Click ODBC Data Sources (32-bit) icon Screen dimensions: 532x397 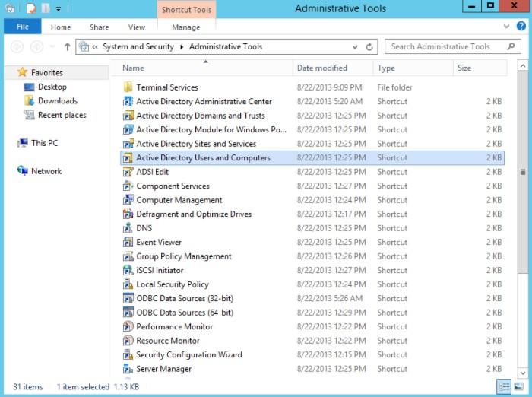pyautogui.click(x=128, y=299)
